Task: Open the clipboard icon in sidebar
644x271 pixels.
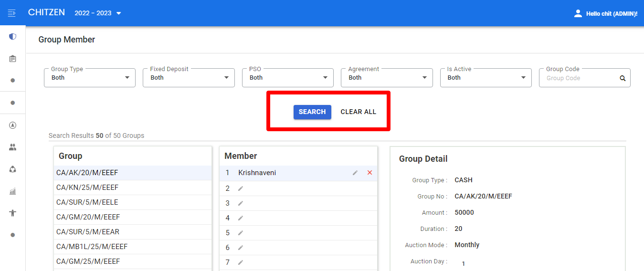Action: (13, 59)
